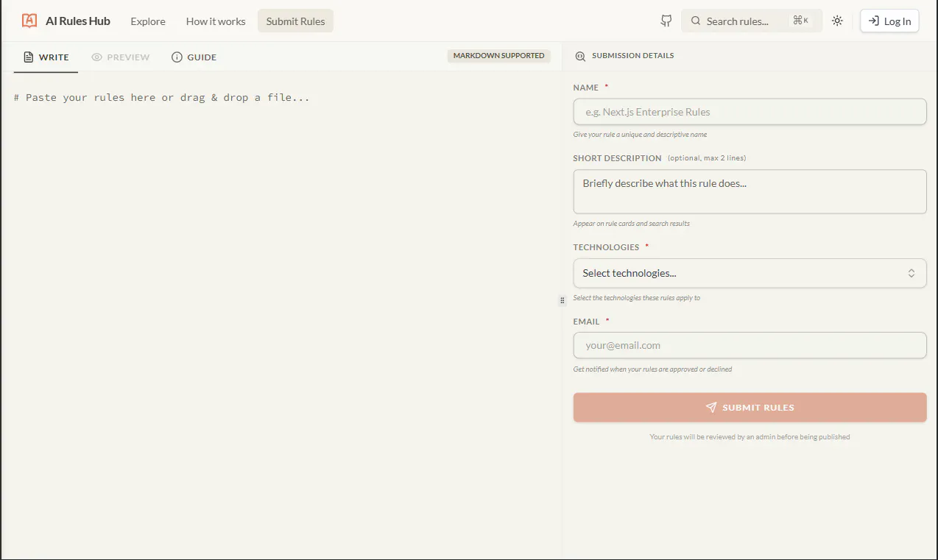
Task: Click the Submit Rules button
Action: pos(750,408)
